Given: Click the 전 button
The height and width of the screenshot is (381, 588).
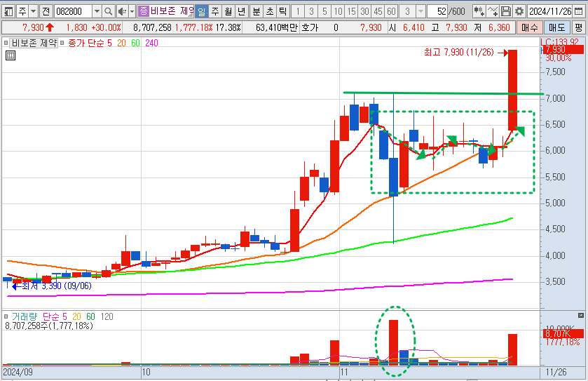Looking at the screenshot, I should [x=46, y=12].
